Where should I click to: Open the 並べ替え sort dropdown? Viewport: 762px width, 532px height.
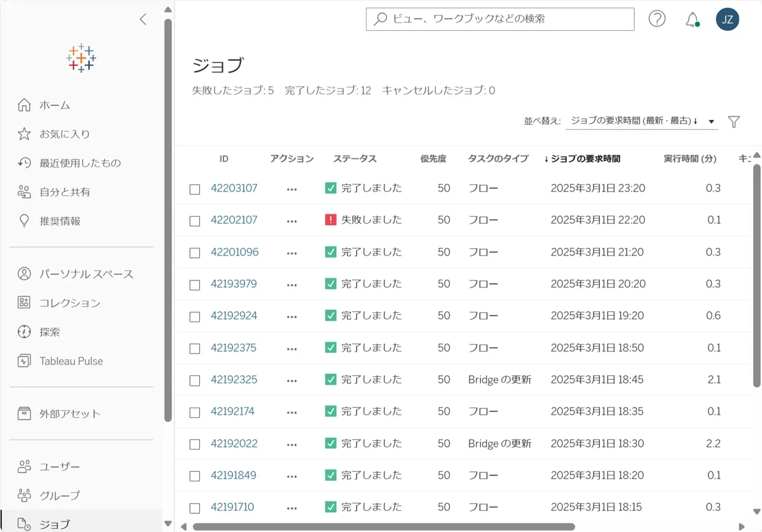pyautogui.click(x=642, y=121)
